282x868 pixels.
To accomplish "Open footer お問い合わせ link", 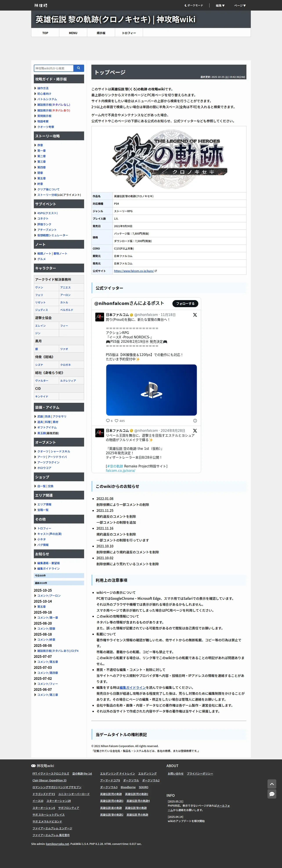I will point(176,774).
